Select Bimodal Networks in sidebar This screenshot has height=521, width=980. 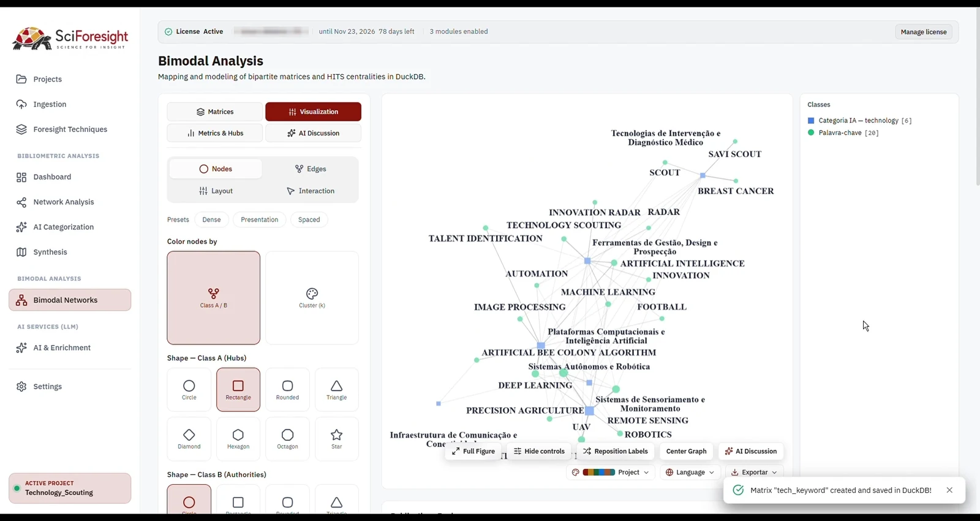pyautogui.click(x=70, y=300)
